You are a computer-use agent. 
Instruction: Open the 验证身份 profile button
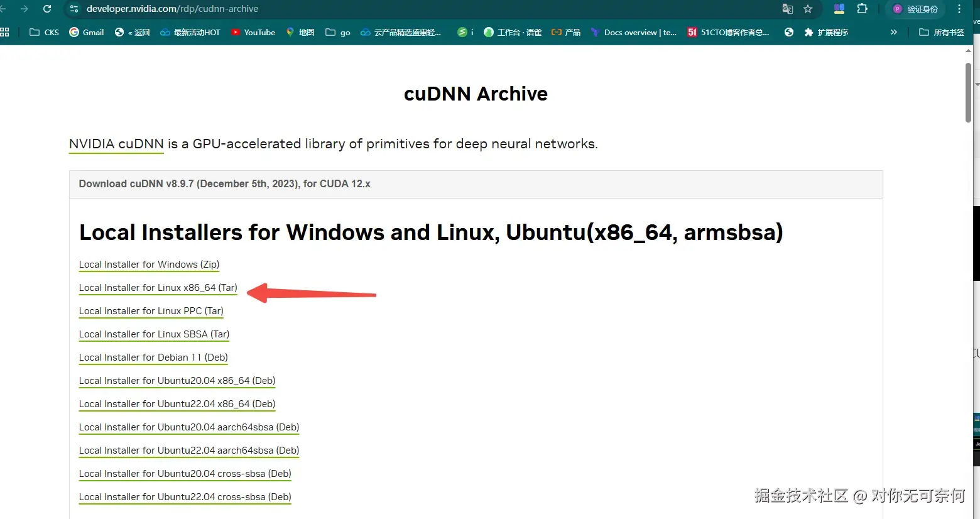point(915,9)
